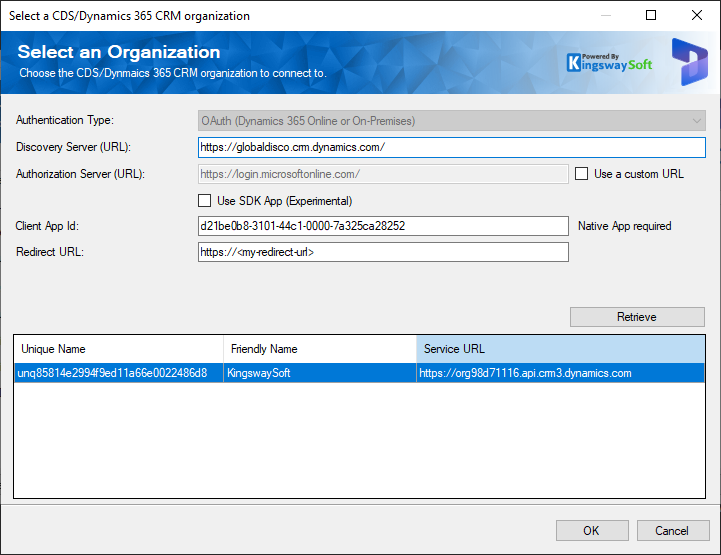Click the Dynamics 365 logo icon

pos(688,62)
